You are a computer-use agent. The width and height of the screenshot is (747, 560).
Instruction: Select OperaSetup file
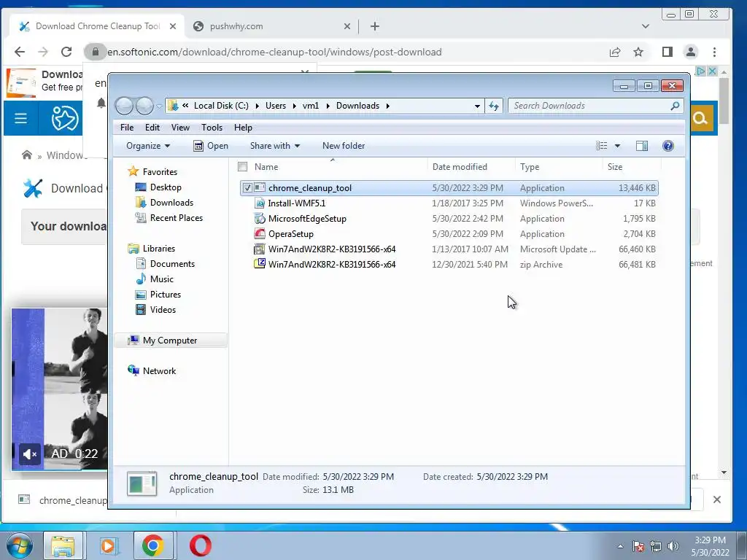(290, 234)
